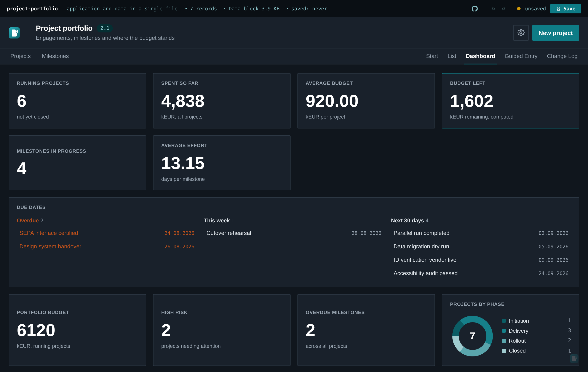Open the Data migration dry run milestone
The height and width of the screenshot is (372, 588).
coord(481,247)
